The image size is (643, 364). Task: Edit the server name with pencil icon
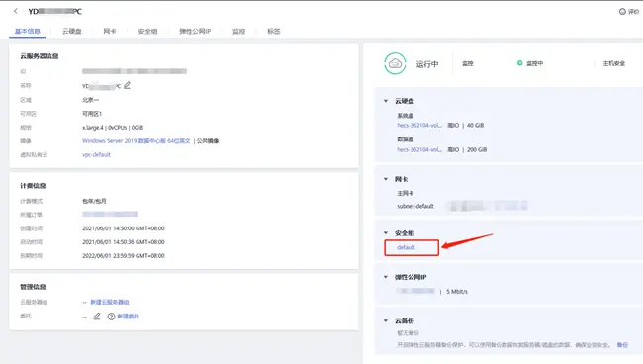pos(128,85)
